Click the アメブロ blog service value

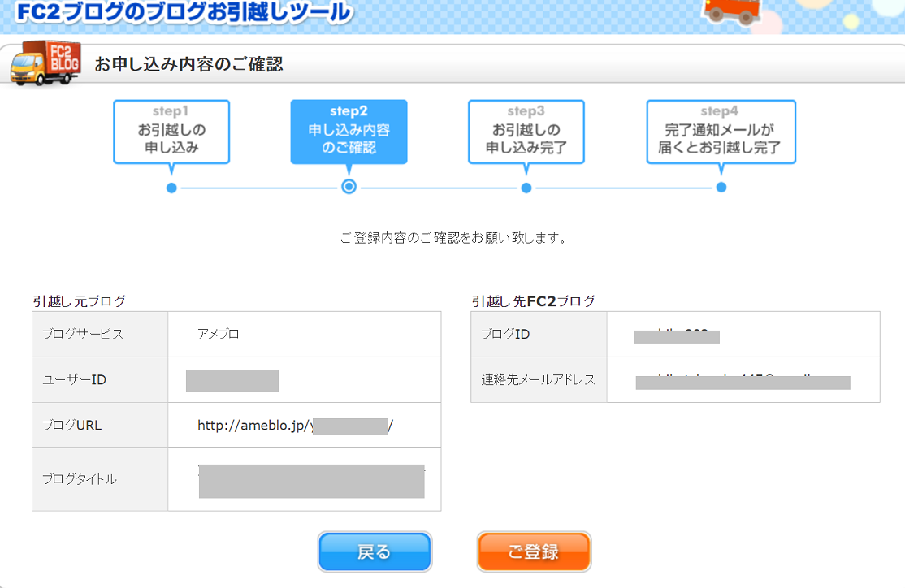click(x=218, y=334)
